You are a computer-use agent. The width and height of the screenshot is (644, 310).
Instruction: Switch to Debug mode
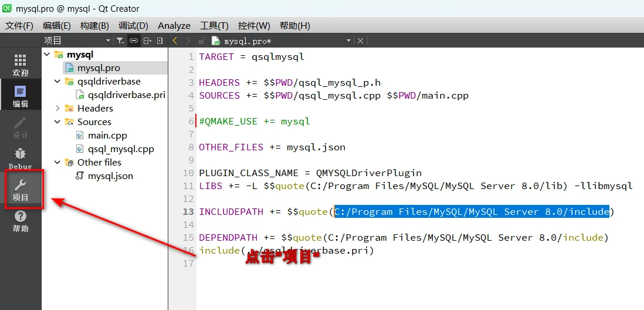coord(21,159)
